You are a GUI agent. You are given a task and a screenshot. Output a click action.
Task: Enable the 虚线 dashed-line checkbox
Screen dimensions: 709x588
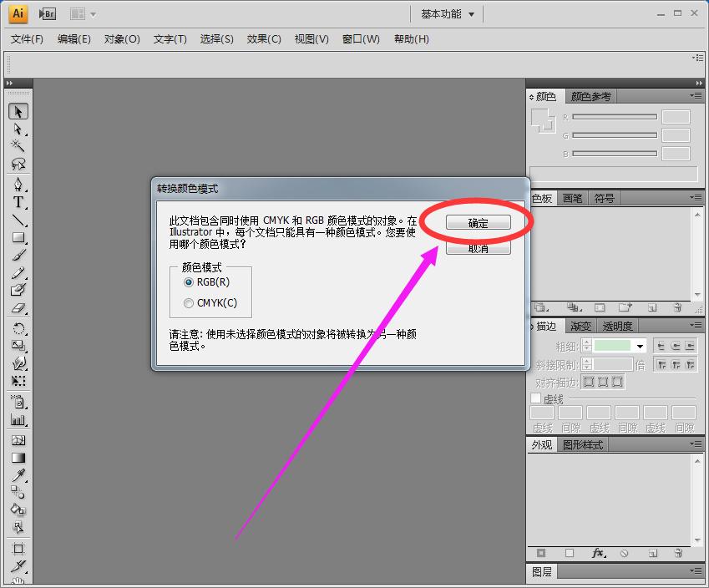point(534,398)
